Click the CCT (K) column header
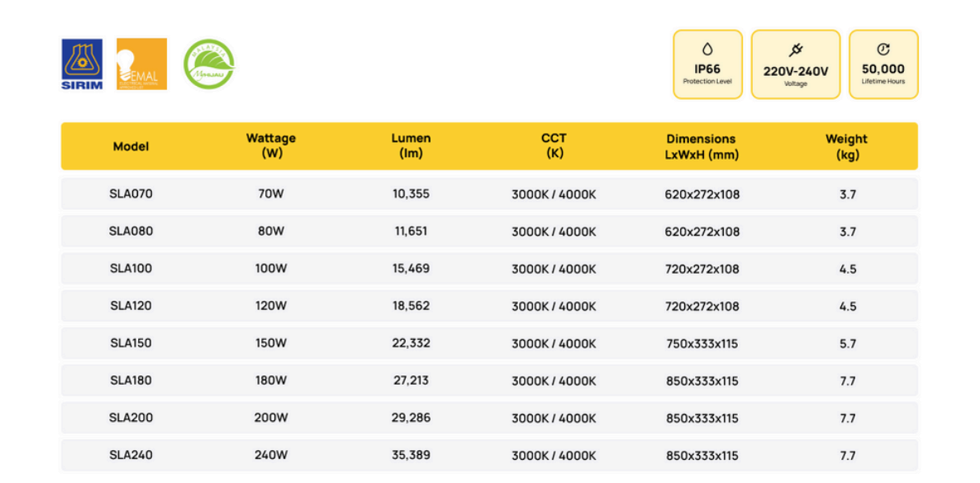980x483 pixels. [x=554, y=146]
